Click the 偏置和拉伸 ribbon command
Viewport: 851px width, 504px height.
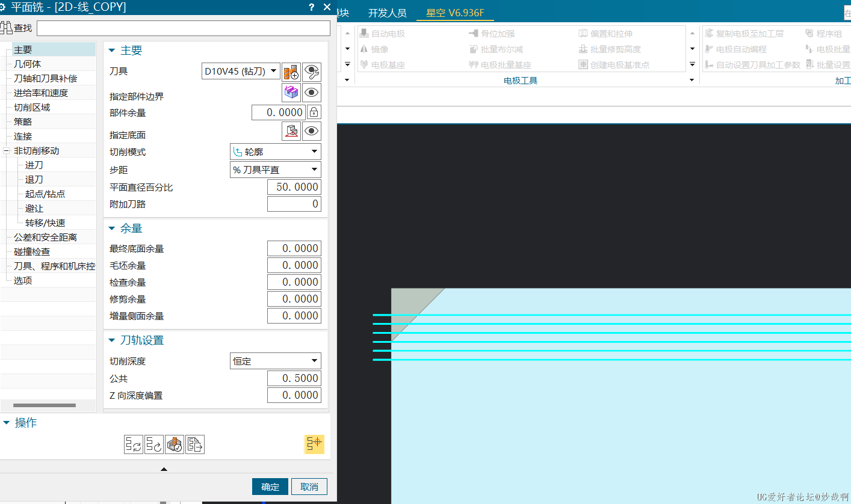click(606, 34)
